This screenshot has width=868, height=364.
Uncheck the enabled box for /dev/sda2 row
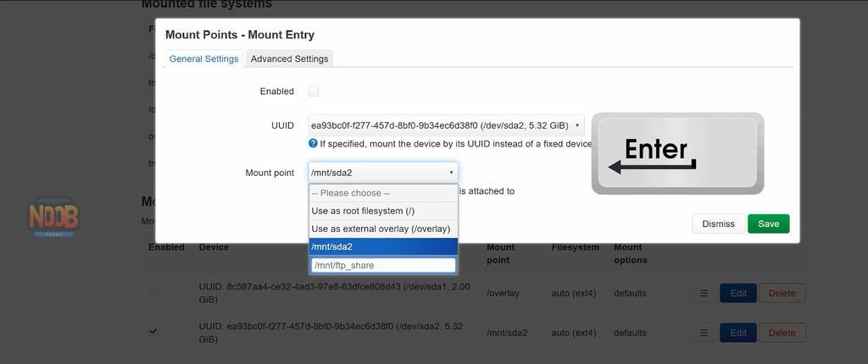tap(153, 331)
